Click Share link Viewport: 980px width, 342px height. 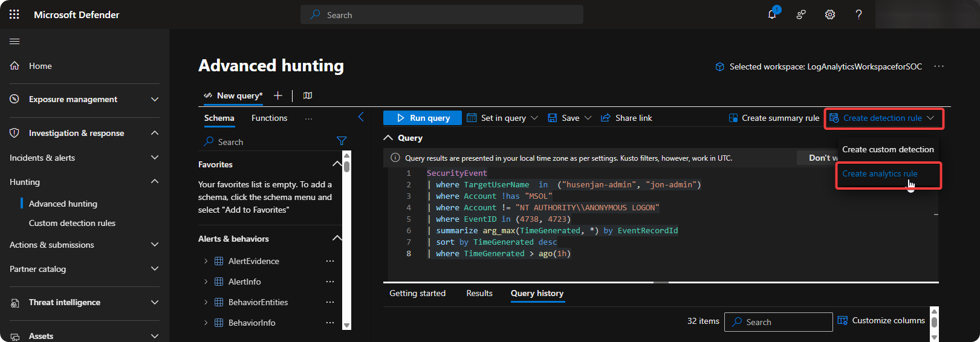click(626, 118)
